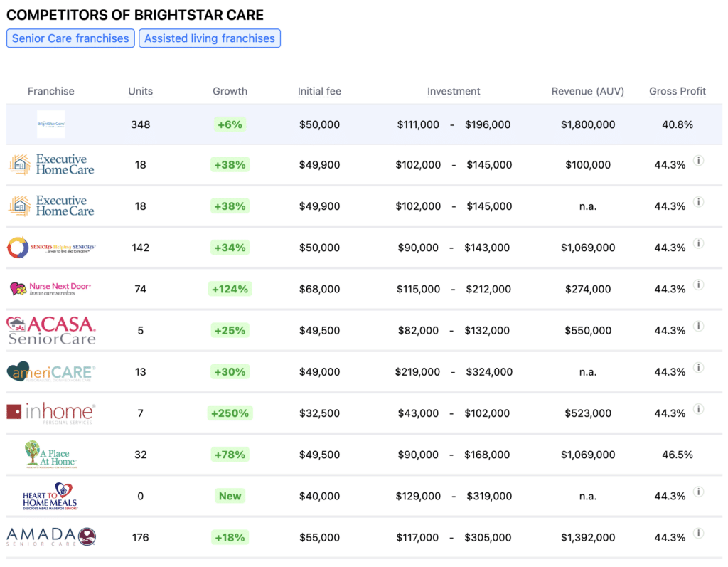Image resolution: width=728 pixels, height=567 pixels.
Task: Click the +18% growth badge
Action: coord(230,537)
